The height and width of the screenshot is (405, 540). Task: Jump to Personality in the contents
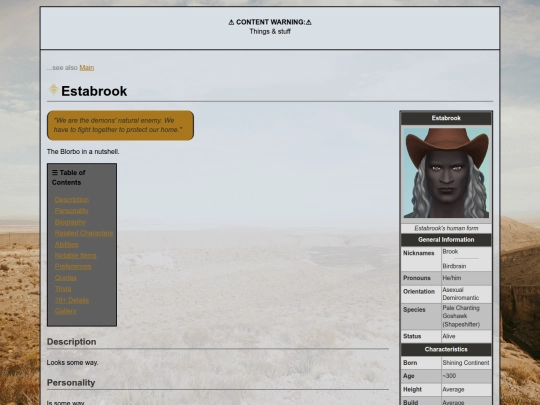click(x=71, y=211)
